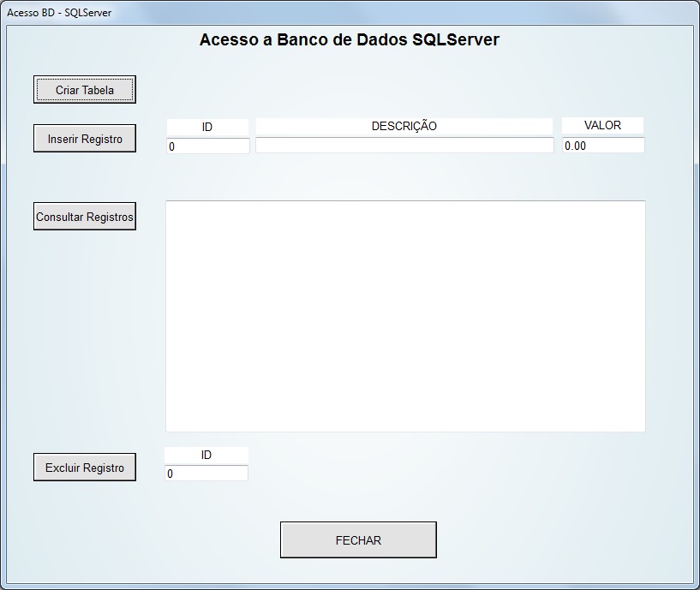Focus the insert ID input field
This screenshot has height=590, width=700.
pos(208,146)
